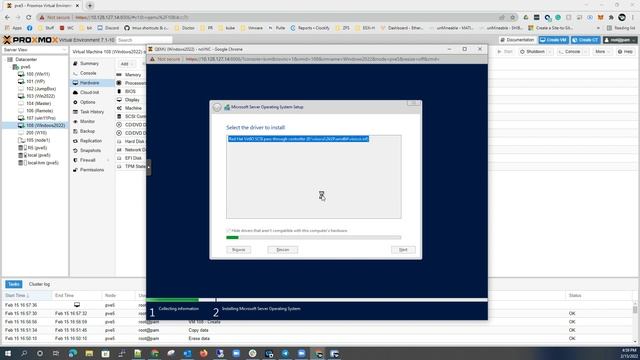
Task: Open the Add hardware dropdown
Action: click(126, 64)
